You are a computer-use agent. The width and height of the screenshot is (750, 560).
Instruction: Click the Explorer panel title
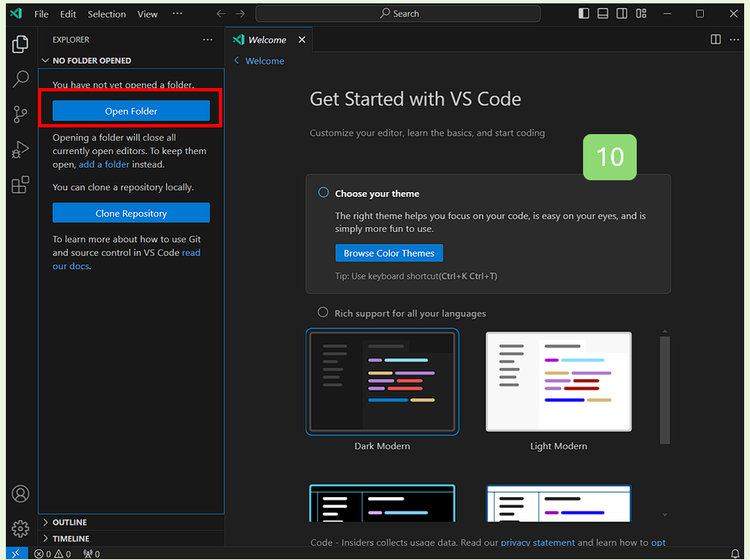(x=70, y=39)
